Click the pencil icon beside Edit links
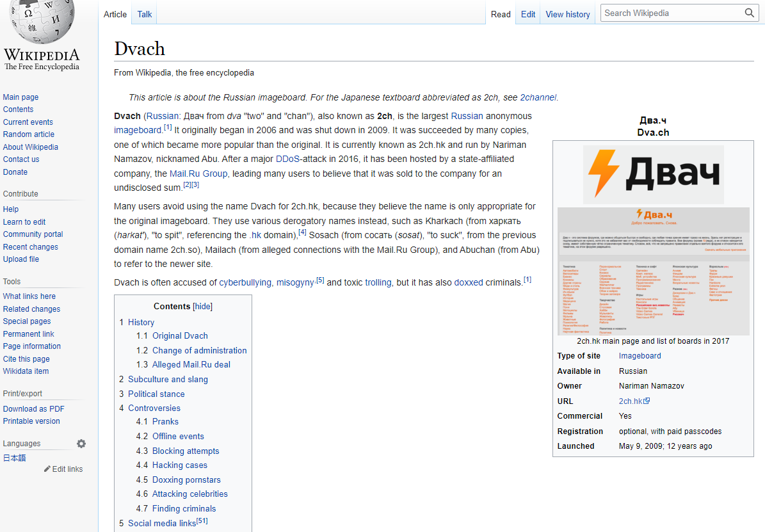 47,469
